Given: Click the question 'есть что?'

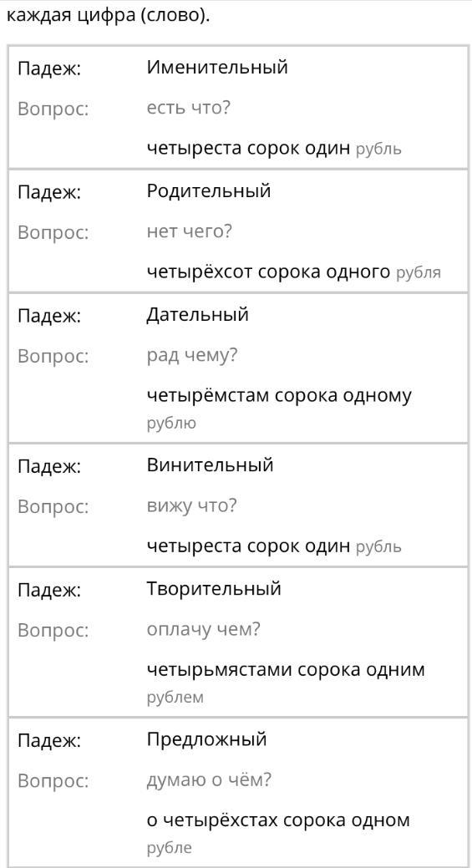Looking at the screenshot, I should (x=189, y=109).
